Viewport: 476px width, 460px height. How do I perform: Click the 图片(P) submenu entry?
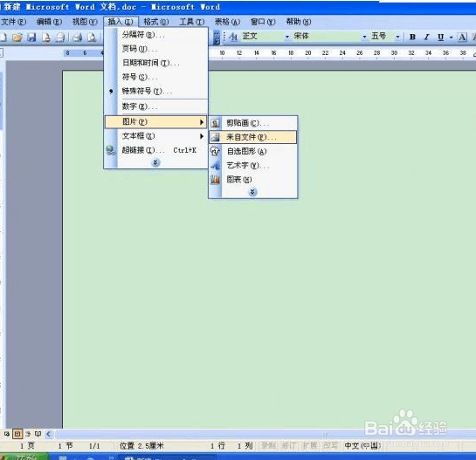(x=156, y=121)
